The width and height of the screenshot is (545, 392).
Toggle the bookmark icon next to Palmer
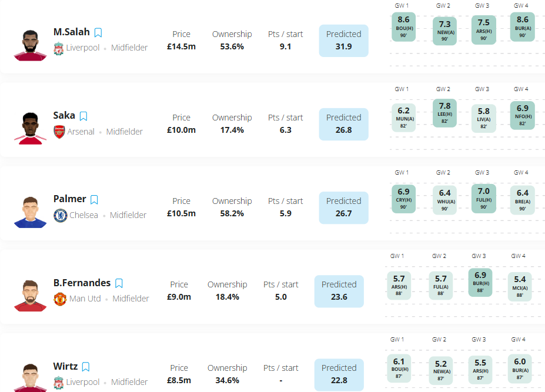click(x=94, y=200)
